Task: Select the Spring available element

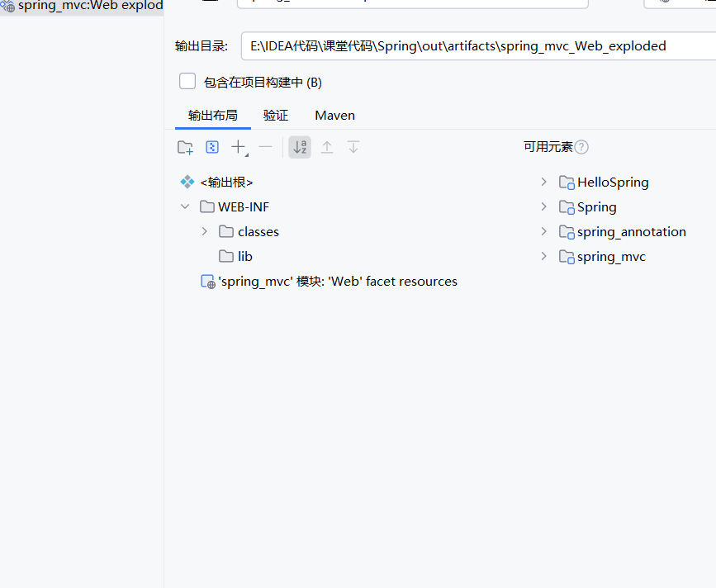Action: click(x=595, y=206)
